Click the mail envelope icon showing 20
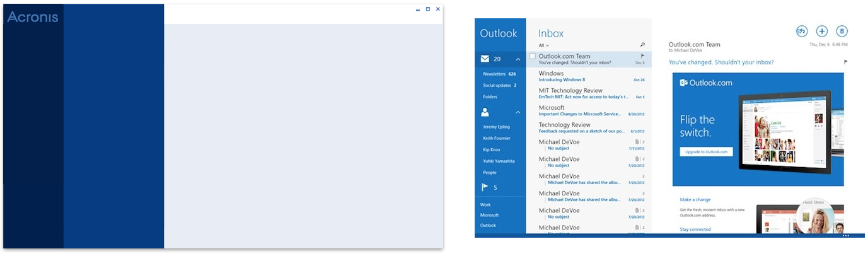868x256 pixels. (485, 59)
